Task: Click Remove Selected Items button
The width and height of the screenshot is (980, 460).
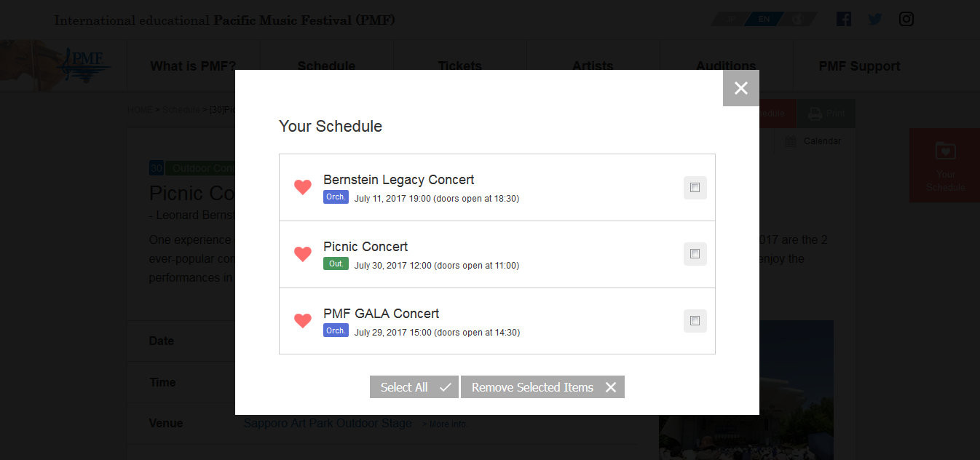Action: tap(542, 387)
